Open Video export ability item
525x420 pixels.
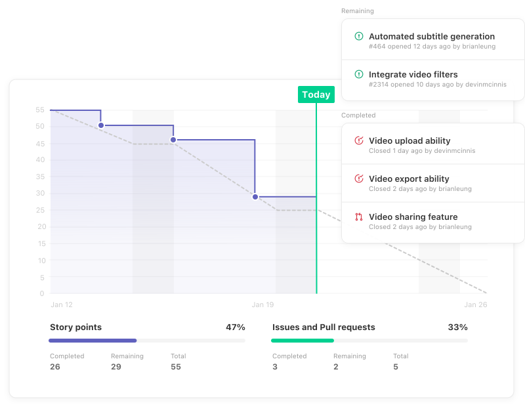(408, 178)
